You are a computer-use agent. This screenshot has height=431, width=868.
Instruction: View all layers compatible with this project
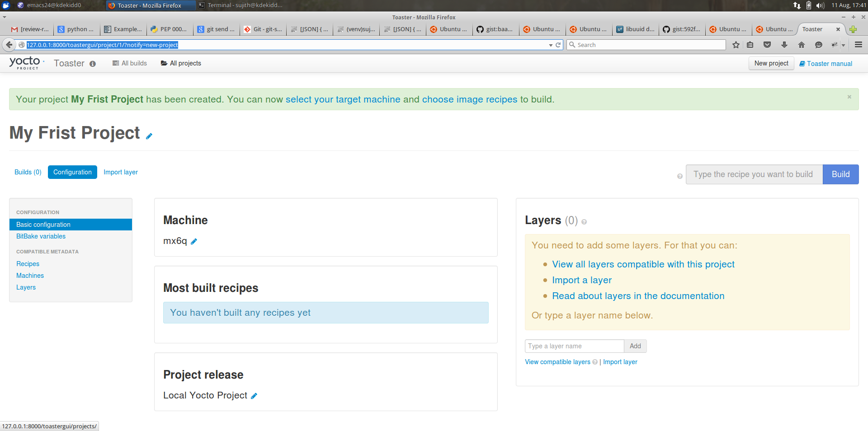click(x=643, y=264)
